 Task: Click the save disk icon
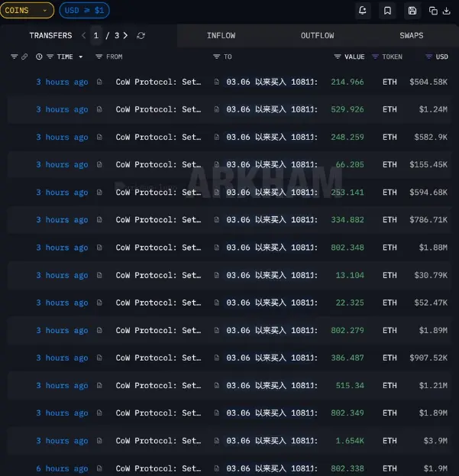[x=412, y=11]
